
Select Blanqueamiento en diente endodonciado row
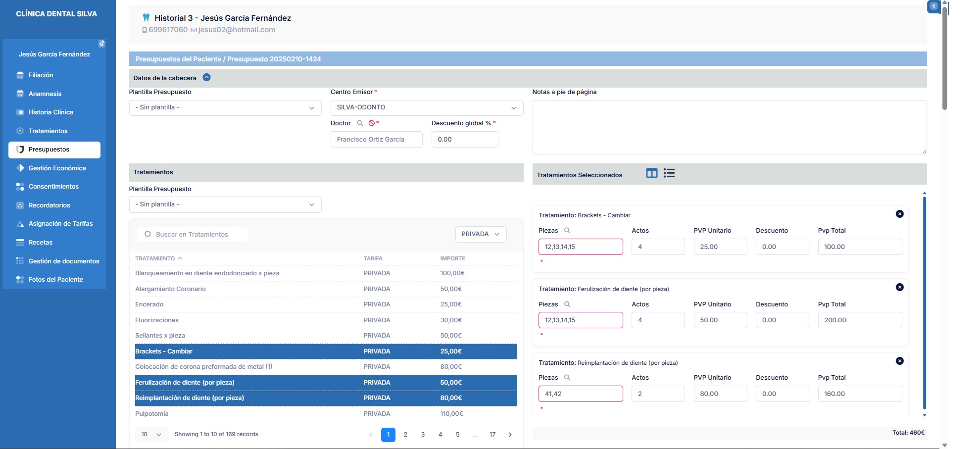pyautogui.click(x=326, y=273)
